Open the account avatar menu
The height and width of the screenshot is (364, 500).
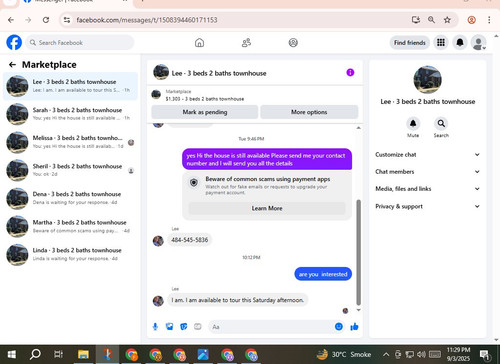click(478, 43)
